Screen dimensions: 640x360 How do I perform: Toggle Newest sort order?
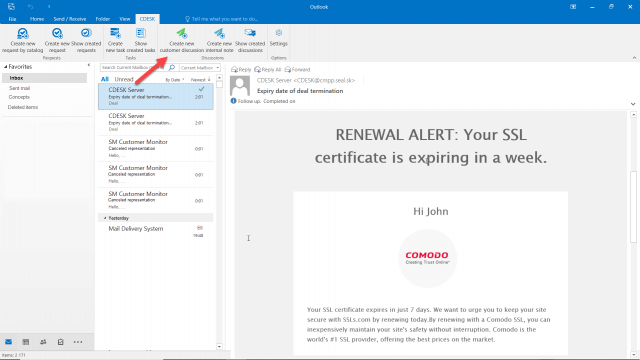201,80
